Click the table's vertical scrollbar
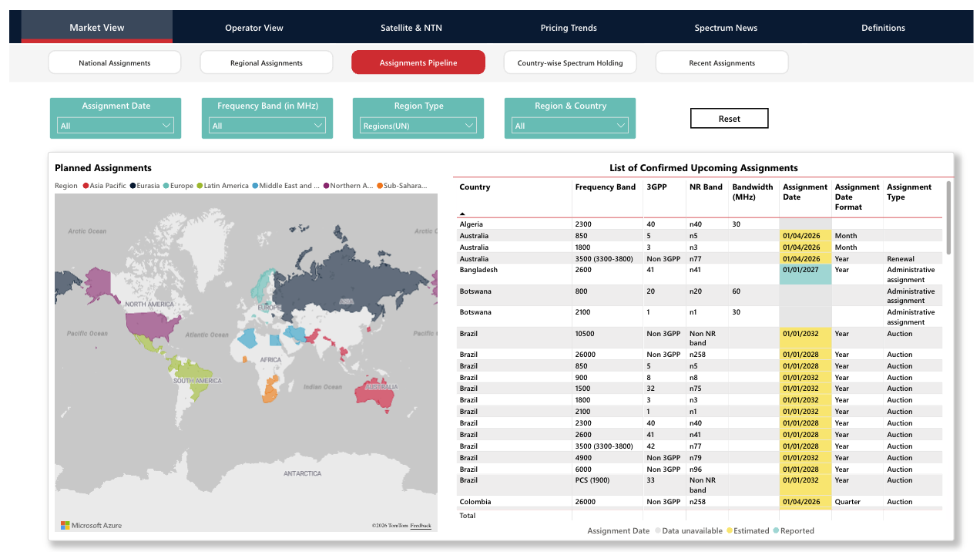This screenshot has width=980, height=552. (948, 217)
